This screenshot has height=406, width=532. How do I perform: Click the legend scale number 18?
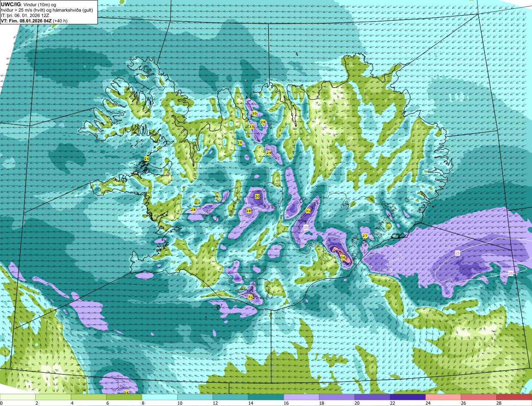click(x=321, y=403)
